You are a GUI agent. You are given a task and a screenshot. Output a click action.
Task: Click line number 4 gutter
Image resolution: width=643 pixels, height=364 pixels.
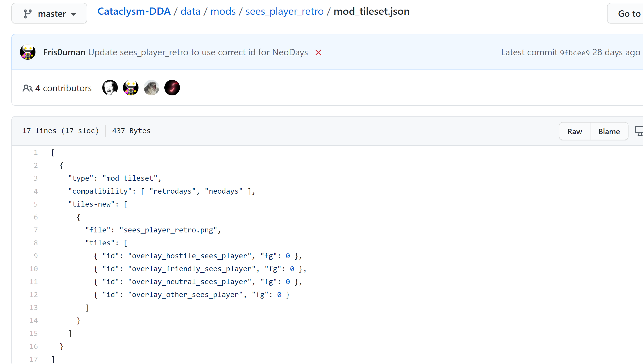click(x=36, y=191)
